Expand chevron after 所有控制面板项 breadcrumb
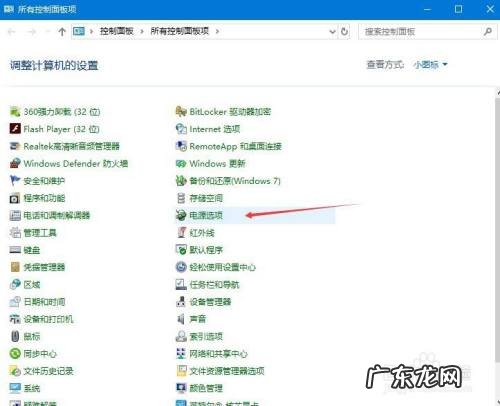This screenshot has width=500, height=406. coord(217,31)
